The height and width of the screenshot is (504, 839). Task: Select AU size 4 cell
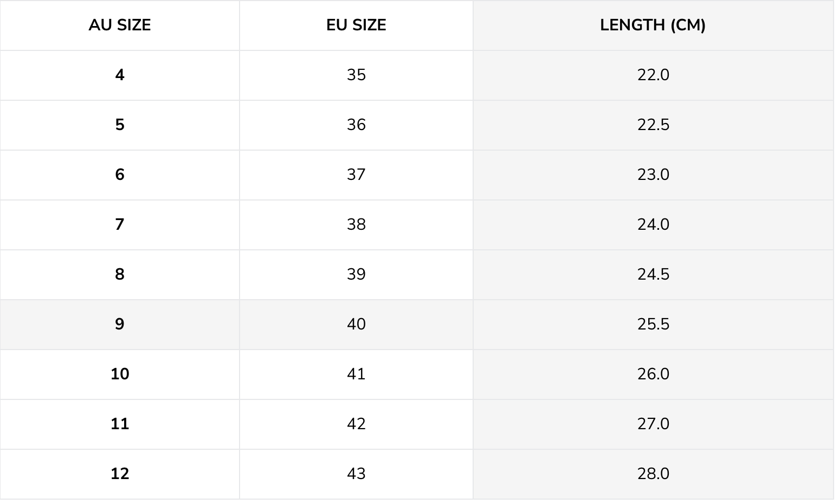(120, 75)
